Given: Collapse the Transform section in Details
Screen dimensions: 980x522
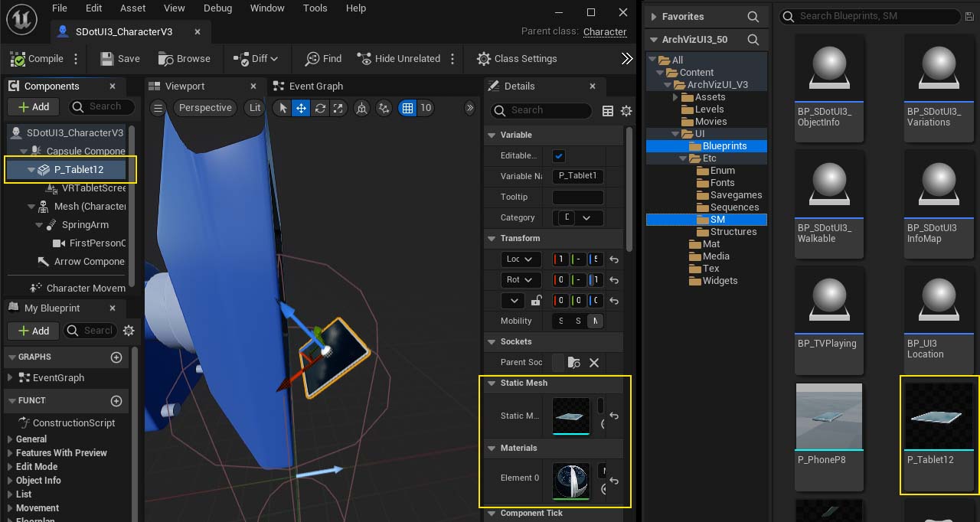Looking at the screenshot, I should tap(491, 239).
